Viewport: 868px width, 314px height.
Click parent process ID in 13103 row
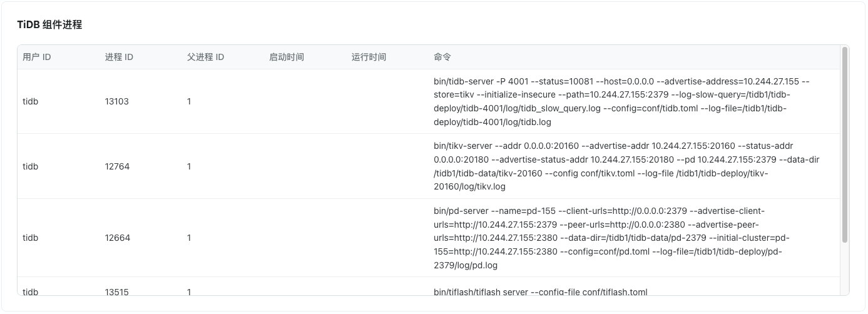pyautogui.click(x=189, y=101)
